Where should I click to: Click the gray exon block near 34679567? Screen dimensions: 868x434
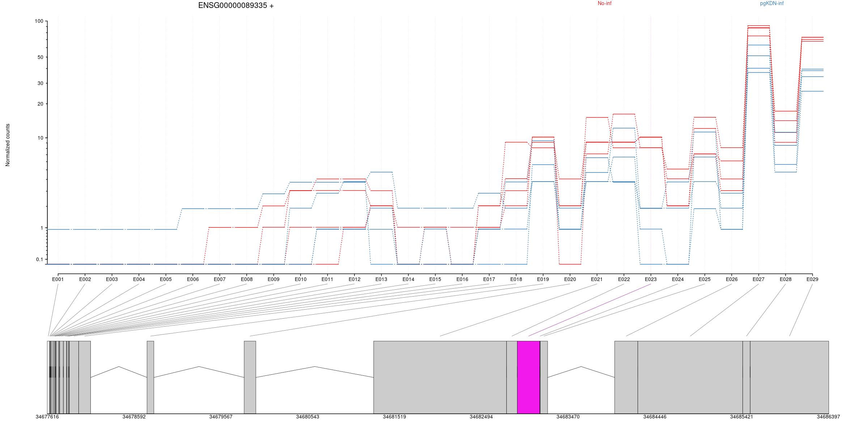click(250, 377)
